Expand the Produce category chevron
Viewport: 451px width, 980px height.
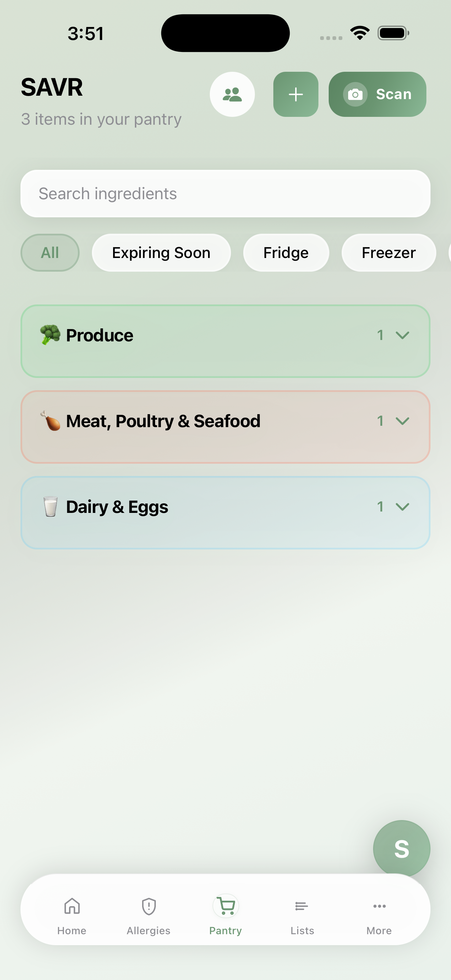coord(402,335)
